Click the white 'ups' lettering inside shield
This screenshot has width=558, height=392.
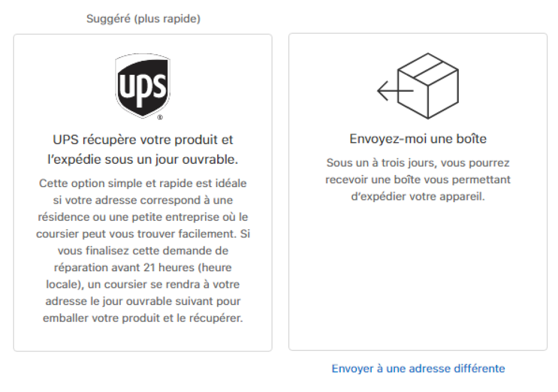pyautogui.click(x=142, y=87)
